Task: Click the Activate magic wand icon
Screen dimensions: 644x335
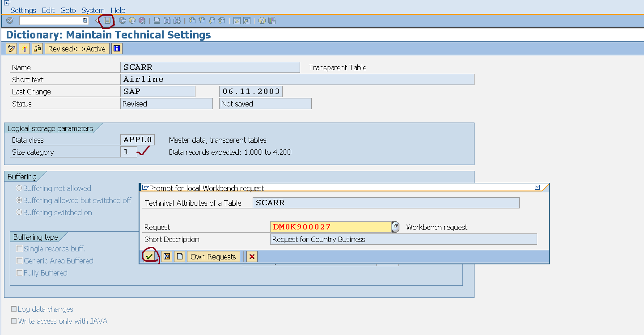Action: click(x=25, y=48)
